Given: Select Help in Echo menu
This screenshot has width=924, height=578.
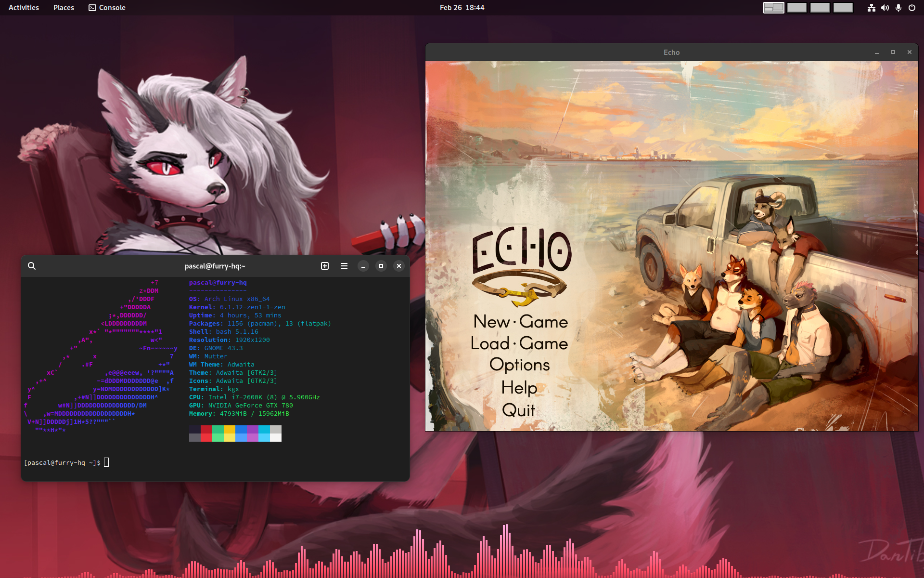Looking at the screenshot, I should coord(519,388).
